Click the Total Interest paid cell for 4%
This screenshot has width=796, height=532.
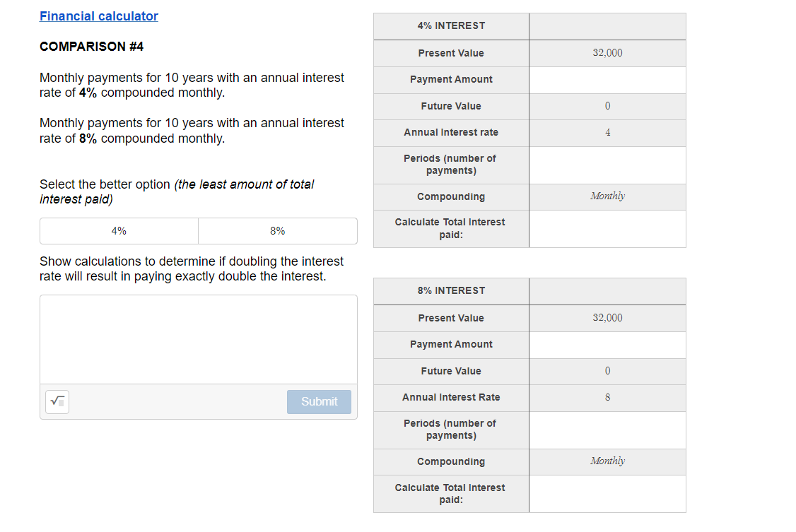pos(607,228)
